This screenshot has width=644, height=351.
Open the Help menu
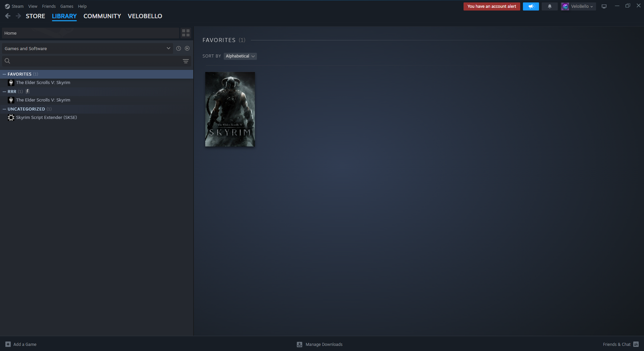82,7
